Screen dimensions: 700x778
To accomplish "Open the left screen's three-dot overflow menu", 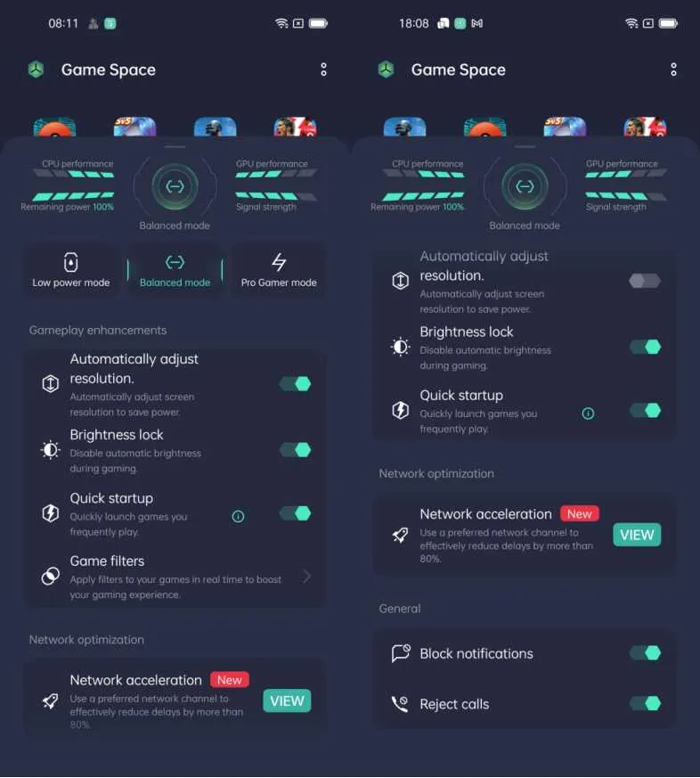I will click(x=323, y=70).
